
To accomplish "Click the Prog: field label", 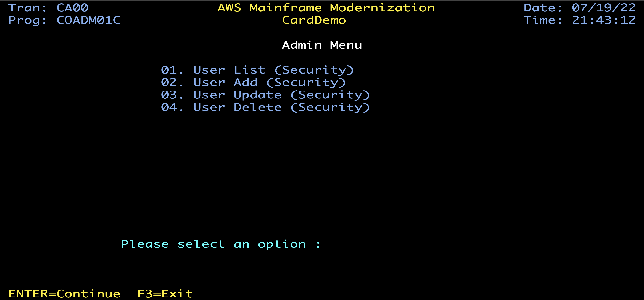I will point(27,20).
